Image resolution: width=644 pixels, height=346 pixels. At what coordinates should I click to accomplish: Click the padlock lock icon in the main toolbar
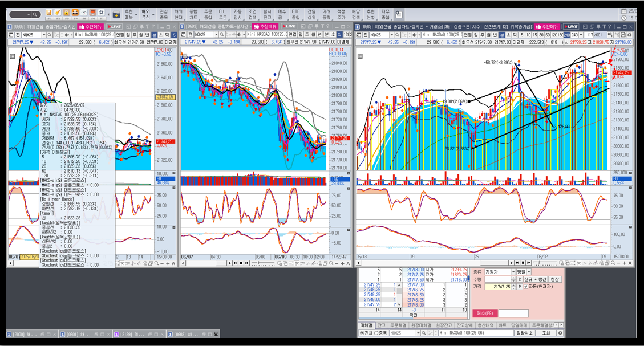point(66,13)
